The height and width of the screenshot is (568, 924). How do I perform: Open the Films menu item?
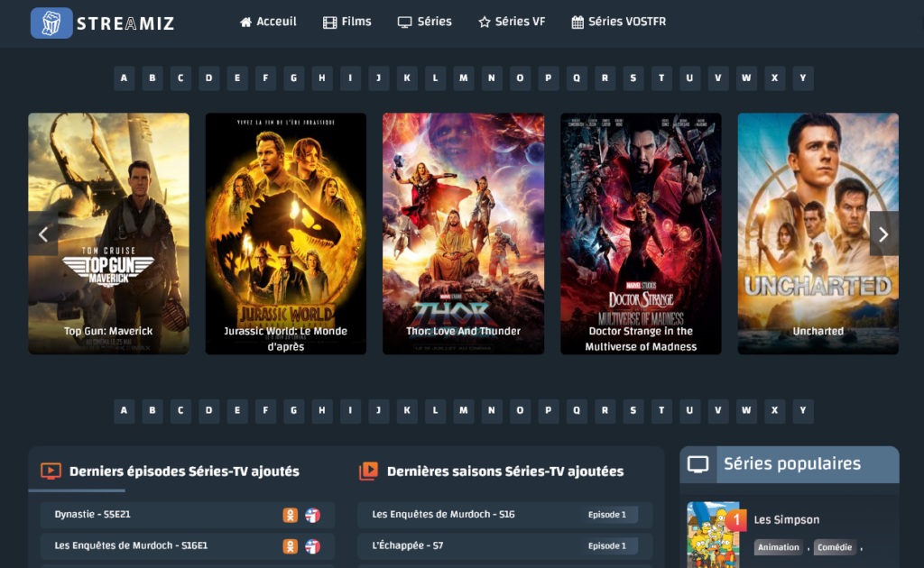347,22
